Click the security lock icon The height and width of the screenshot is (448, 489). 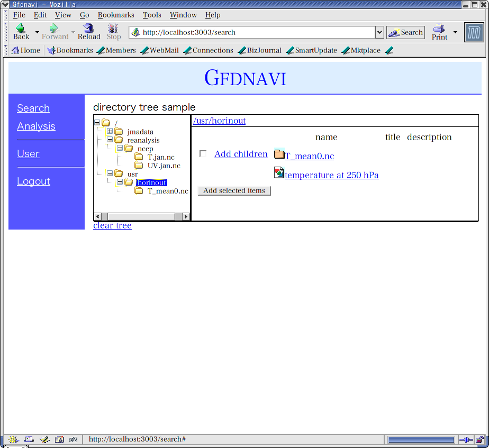click(479, 440)
